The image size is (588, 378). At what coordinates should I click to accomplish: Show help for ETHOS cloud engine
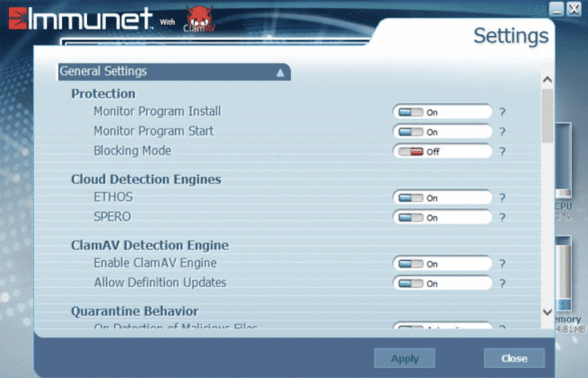click(x=502, y=198)
